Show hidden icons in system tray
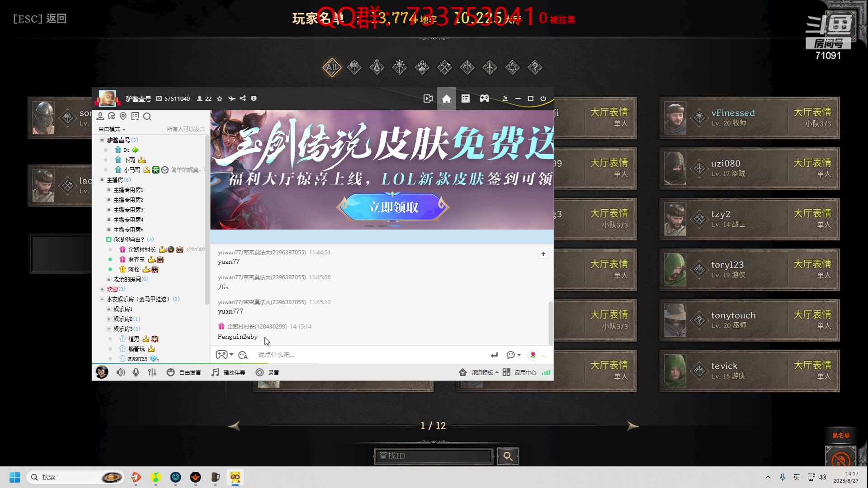This screenshot has width=868, height=488. click(x=768, y=477)
